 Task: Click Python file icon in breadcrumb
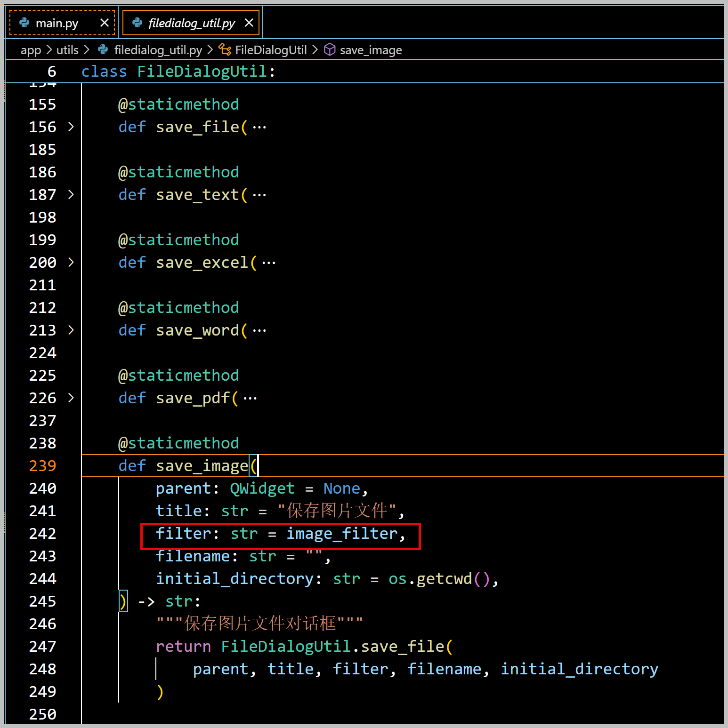(x=103, y=49)
